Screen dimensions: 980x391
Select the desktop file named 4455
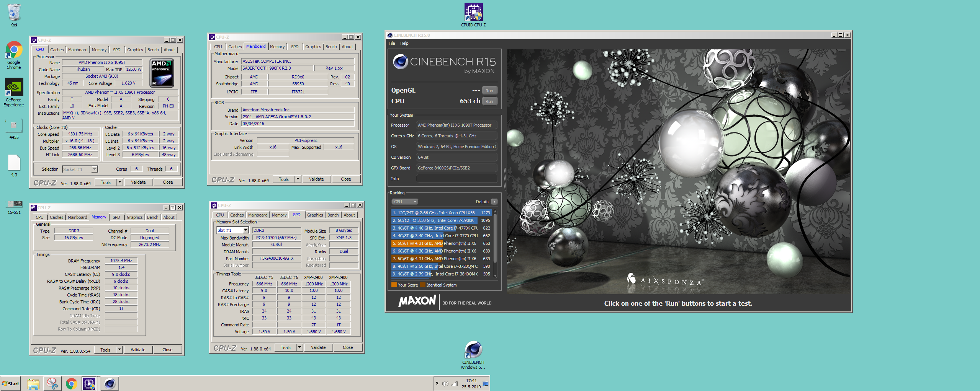point(14,129)
